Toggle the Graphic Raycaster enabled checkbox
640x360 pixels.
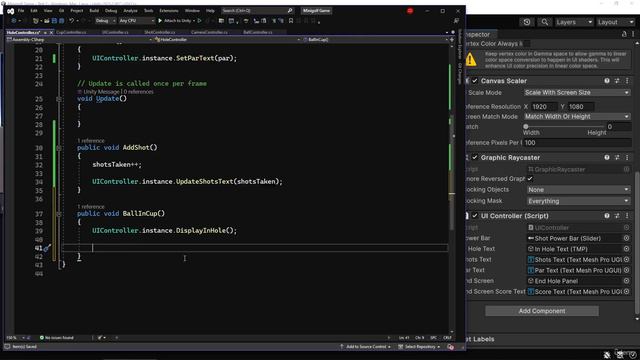point(475,158)
